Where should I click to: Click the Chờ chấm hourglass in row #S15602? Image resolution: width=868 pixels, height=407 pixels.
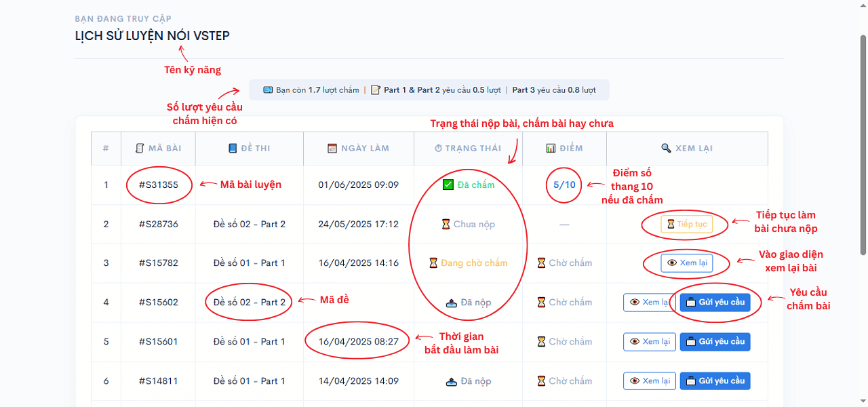coord(541,302)
